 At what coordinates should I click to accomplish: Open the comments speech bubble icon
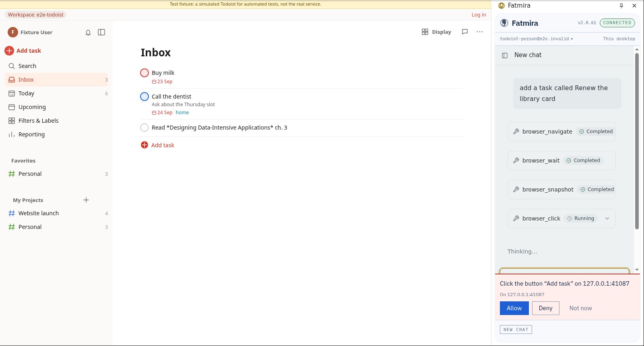coord(465,32)
